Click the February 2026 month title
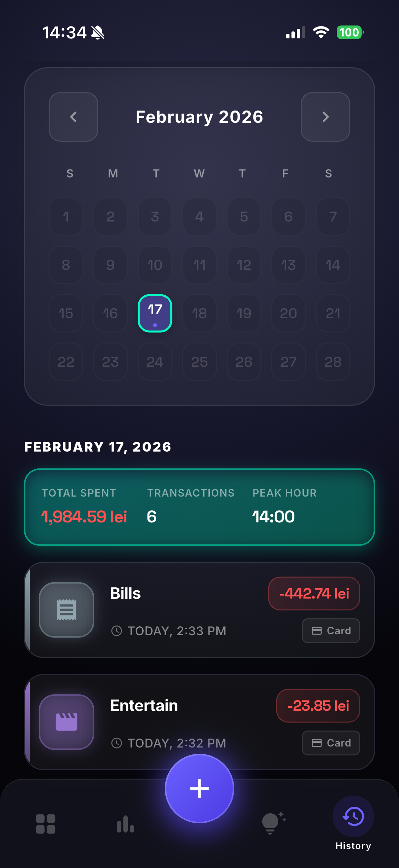 click(x=199, y=117)
